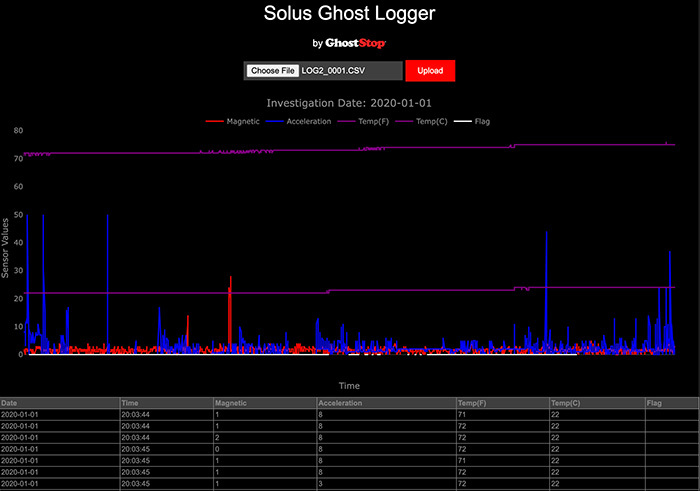The width and height of the screenshot is (700, 491).
Task: Click the 50 tick label on y-axis
Action: tap(18, 215)
